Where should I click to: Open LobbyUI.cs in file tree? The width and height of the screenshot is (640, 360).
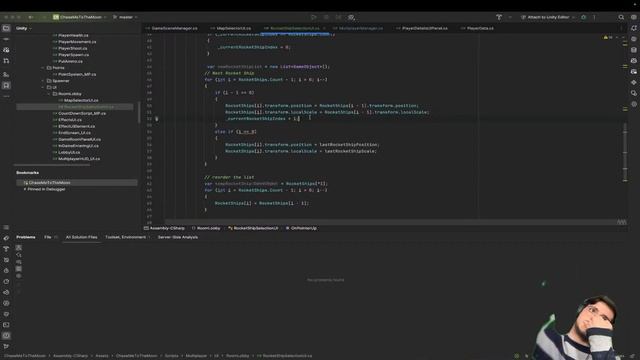pyautogui.click(x=69, y=152)
